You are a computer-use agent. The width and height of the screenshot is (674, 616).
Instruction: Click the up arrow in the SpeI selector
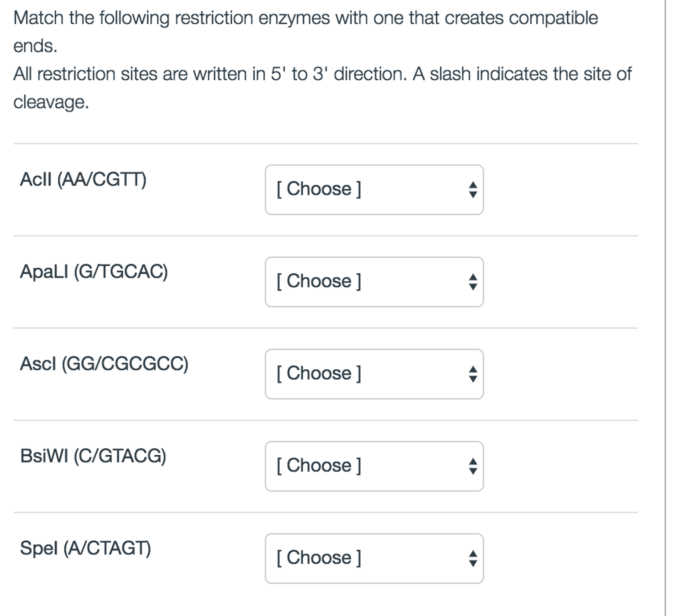(x=473, y=553)
